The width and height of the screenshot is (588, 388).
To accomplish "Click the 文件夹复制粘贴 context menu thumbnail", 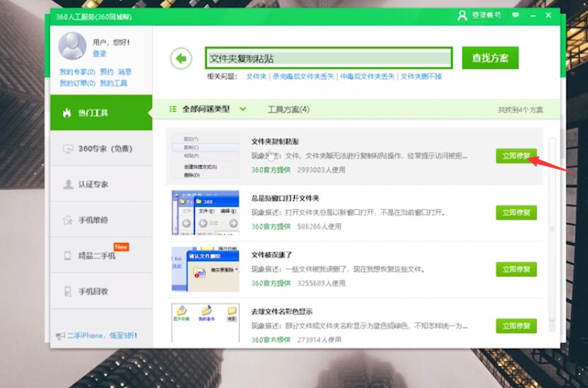I will pos(206,156).
